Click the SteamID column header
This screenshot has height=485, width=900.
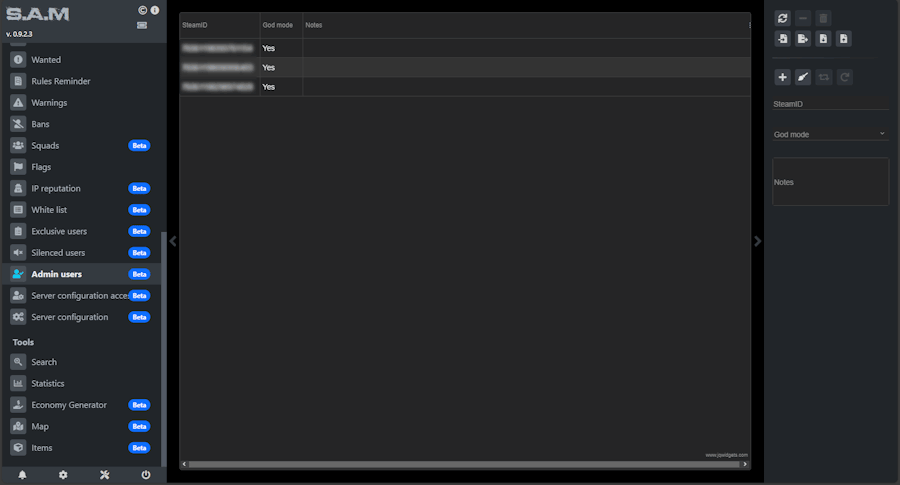pyautogui.click(x=218, y=25)
